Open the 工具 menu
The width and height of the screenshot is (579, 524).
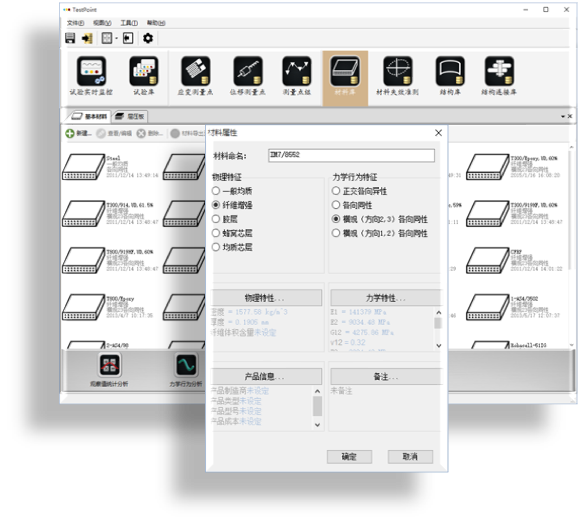129,23
